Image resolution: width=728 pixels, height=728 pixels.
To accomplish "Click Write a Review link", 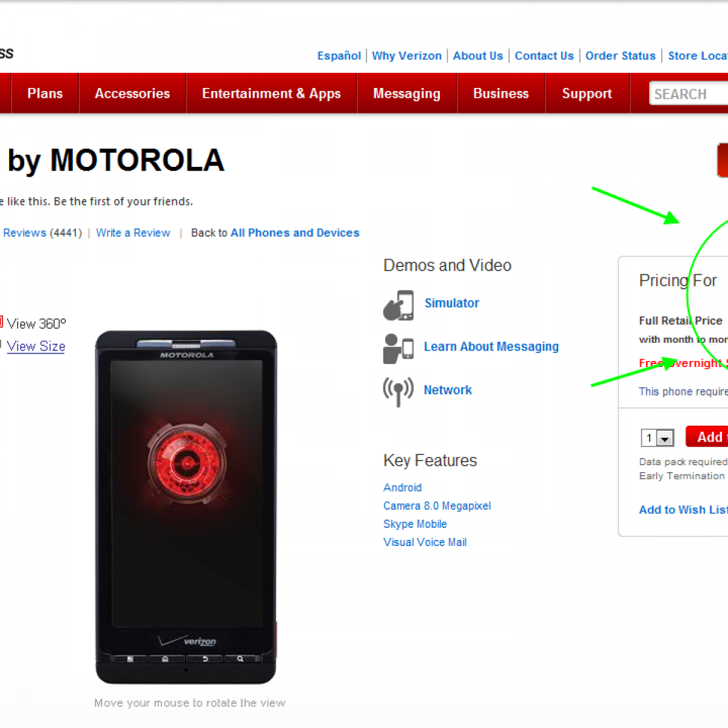I will click(133, 233).
